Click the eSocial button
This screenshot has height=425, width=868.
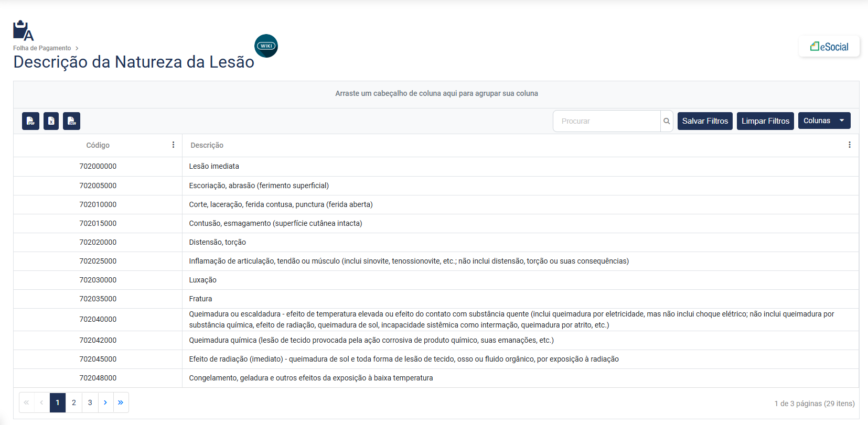(x=829, y=47)
